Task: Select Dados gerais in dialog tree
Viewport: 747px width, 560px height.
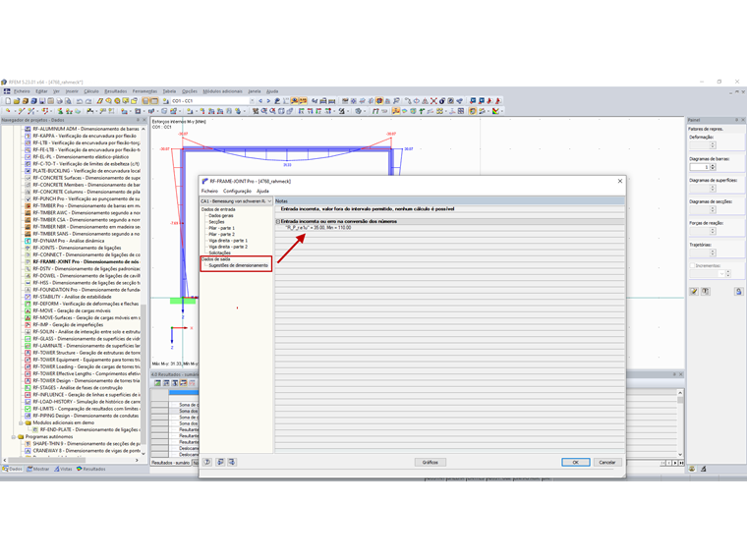Action: tap(221, 216)
